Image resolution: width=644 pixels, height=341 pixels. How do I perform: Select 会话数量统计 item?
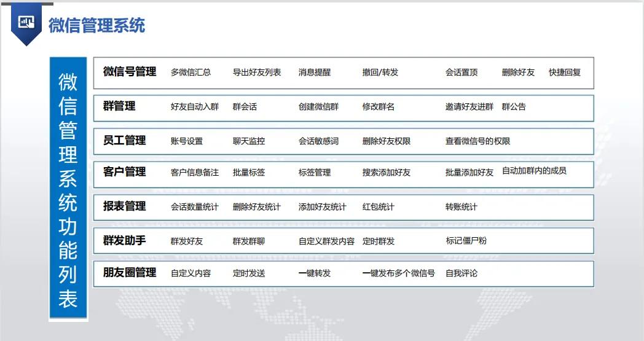[x=195, y=207]
